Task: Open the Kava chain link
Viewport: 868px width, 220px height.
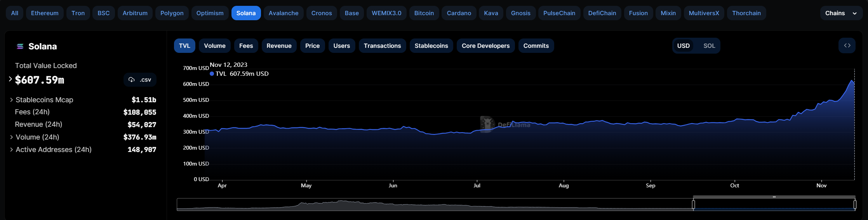Action: pyautogui.click(x=491, y=13)
